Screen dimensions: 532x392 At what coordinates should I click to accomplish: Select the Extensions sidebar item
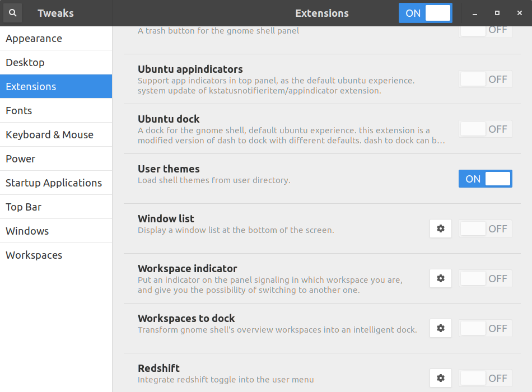click(x=56, y=87)
